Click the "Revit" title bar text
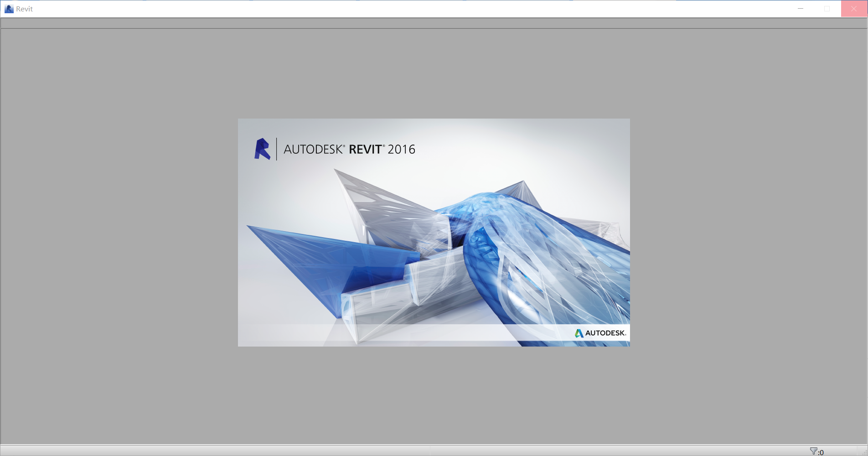 pyautogui.click(x=25, y=9)
